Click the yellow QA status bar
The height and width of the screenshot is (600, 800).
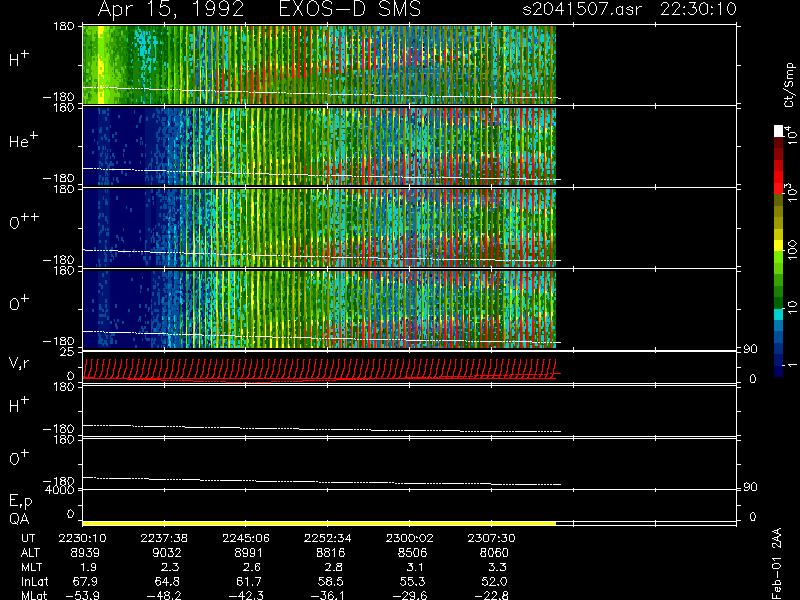pyautogui.click(x=319, y=523)
